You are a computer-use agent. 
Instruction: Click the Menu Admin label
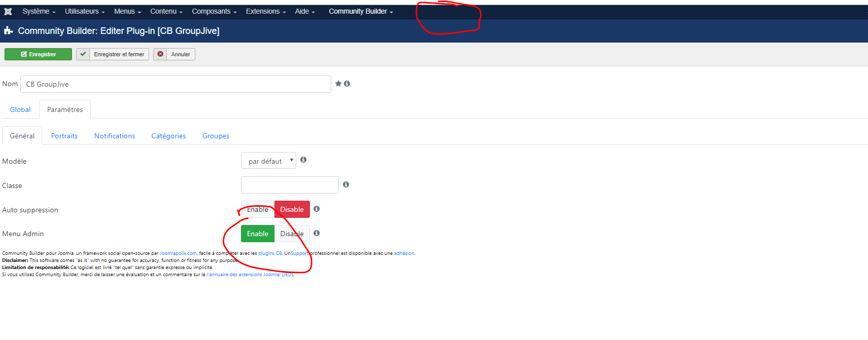point(23,234)
